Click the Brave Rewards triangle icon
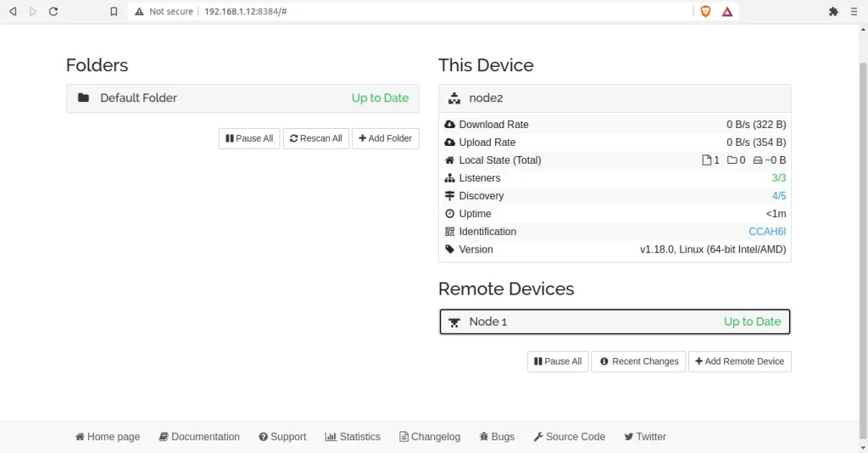The image size is (868, 453). (726, 11)
